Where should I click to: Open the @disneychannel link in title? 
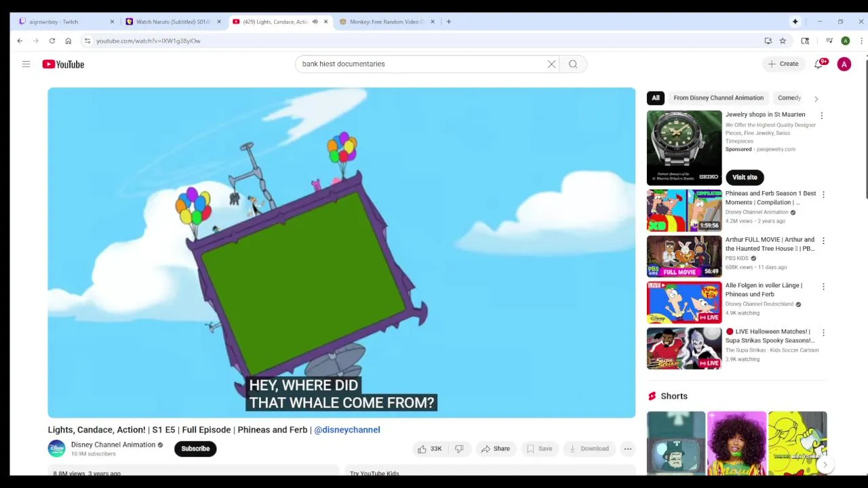click(x=347, y=430)
